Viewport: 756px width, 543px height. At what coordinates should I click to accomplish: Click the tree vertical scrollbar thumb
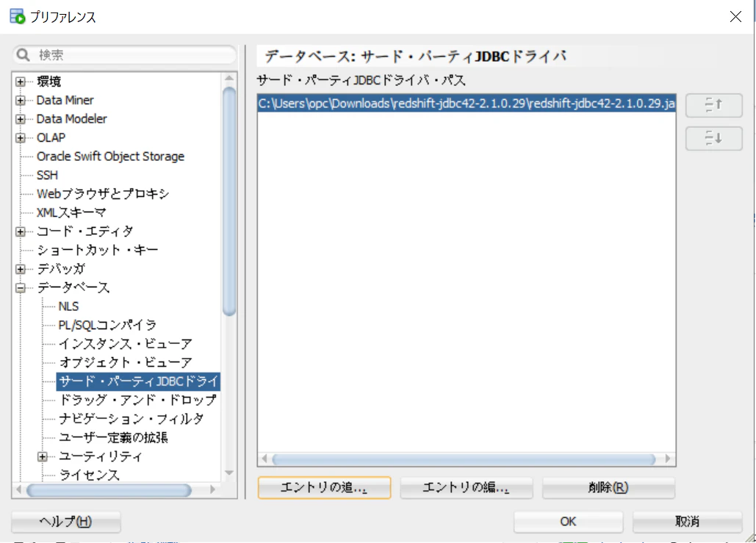point(229,201)
